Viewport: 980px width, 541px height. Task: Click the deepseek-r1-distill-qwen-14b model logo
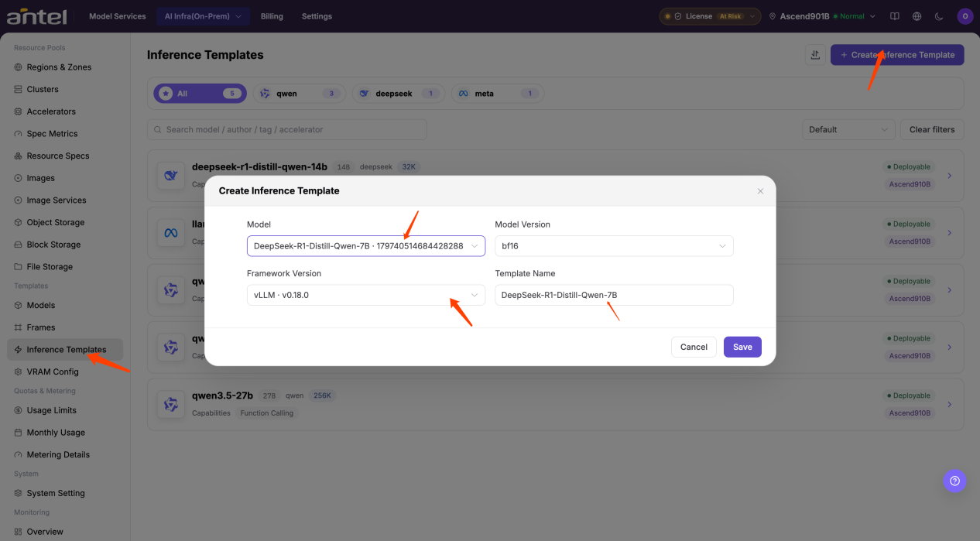[x=171, y=176]
